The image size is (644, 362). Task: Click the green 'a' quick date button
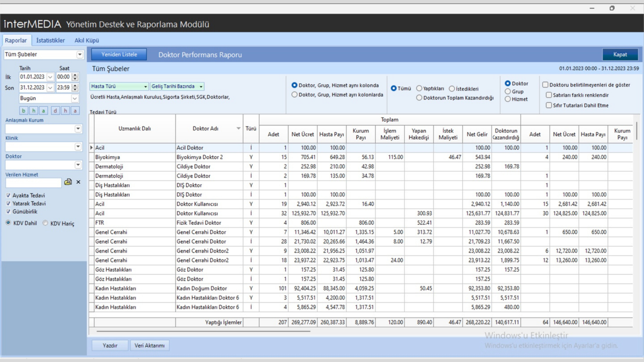tap(43, 111)
